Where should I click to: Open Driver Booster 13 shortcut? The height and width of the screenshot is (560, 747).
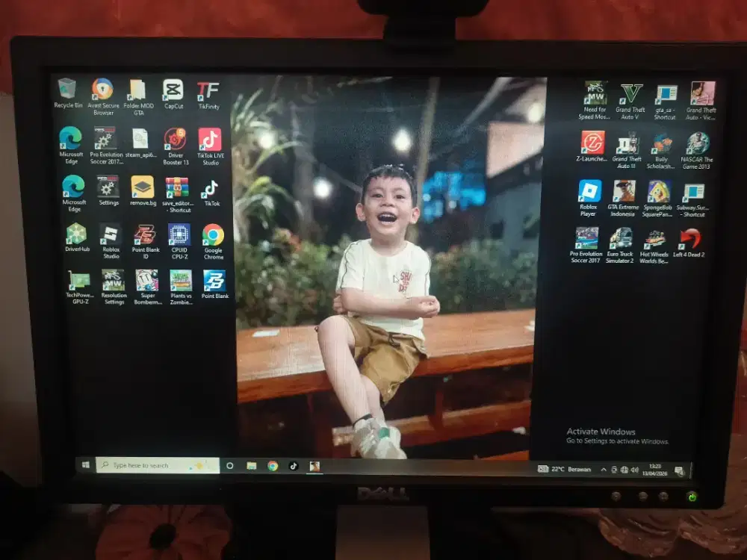[175, 140]
